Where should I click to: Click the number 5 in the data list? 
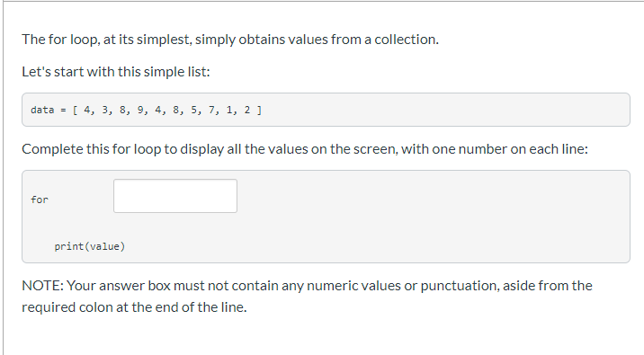click(194, 110)
